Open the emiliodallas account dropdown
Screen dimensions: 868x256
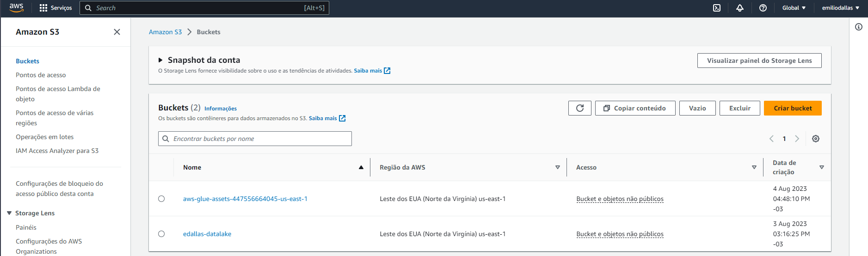(x=840, y=8)
